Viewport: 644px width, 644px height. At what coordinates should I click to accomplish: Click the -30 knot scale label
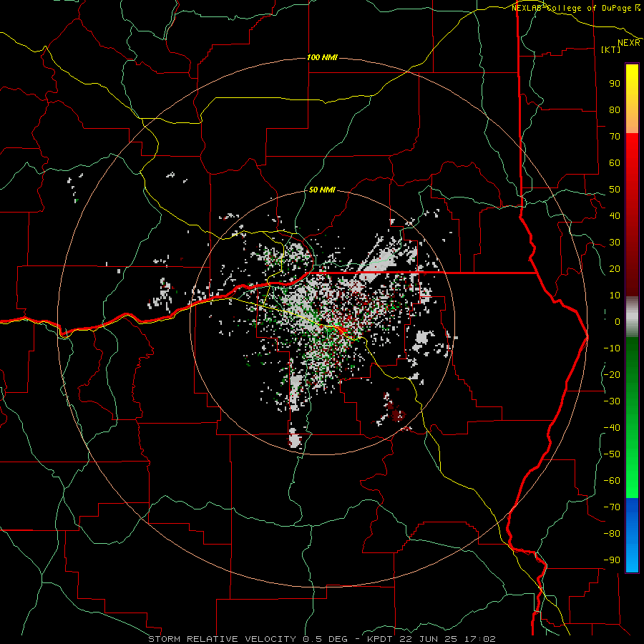tap(612, 401)
